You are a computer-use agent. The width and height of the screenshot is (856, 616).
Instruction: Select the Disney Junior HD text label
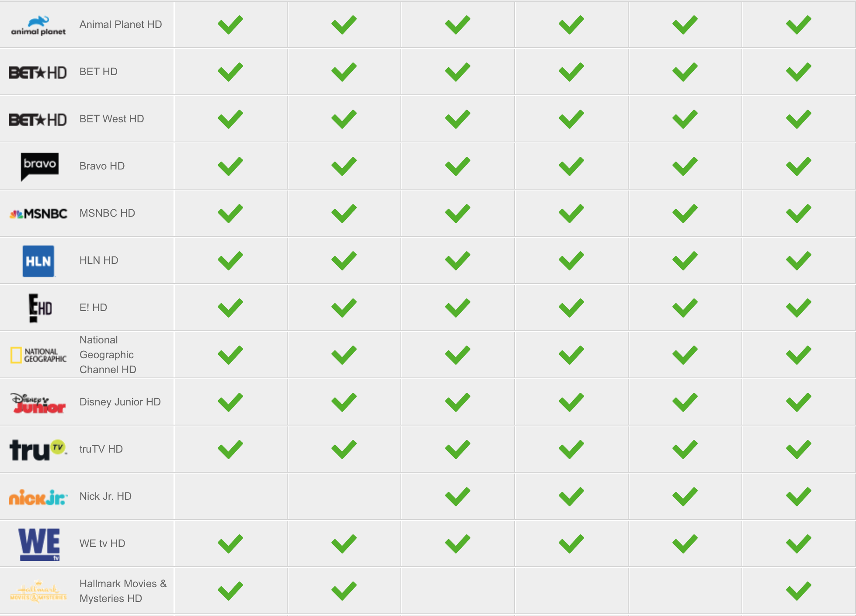[120, 402]
